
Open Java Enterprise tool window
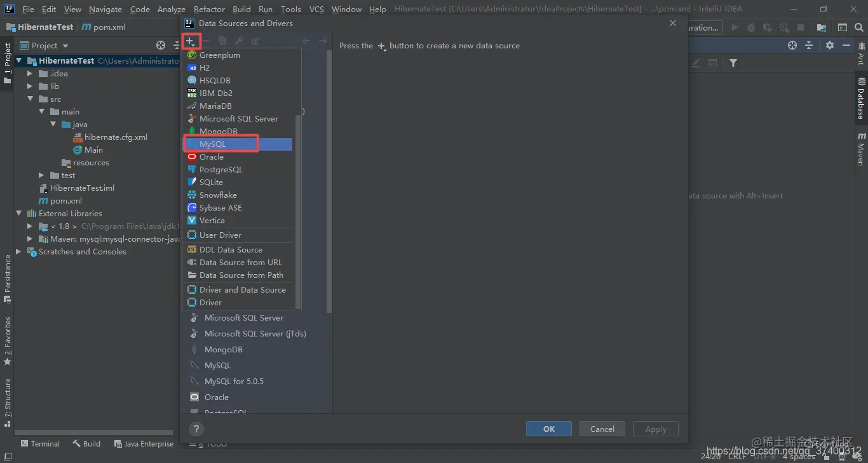[x=144, y=444]
